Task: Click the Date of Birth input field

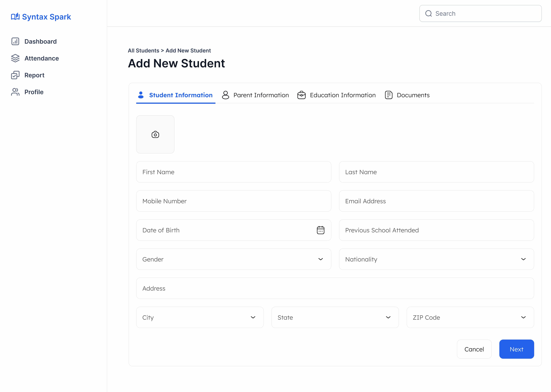Action: tap(233, 230)
